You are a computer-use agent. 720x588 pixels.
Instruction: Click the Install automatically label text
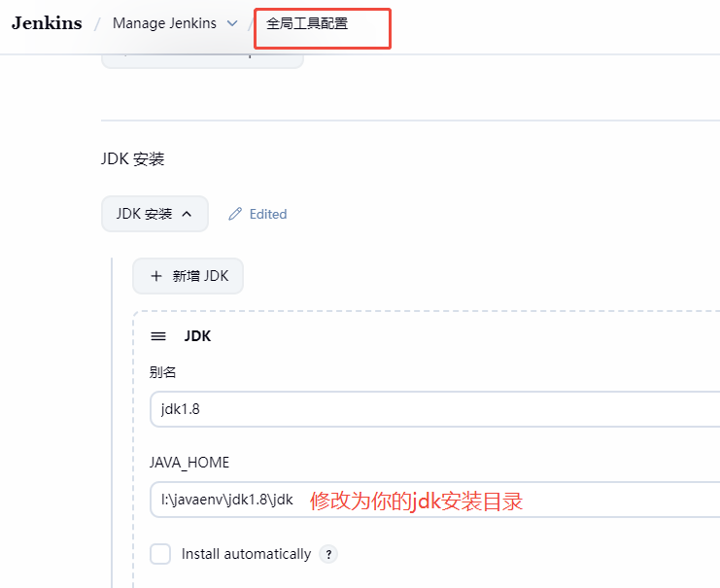click(x=246, y=554)
